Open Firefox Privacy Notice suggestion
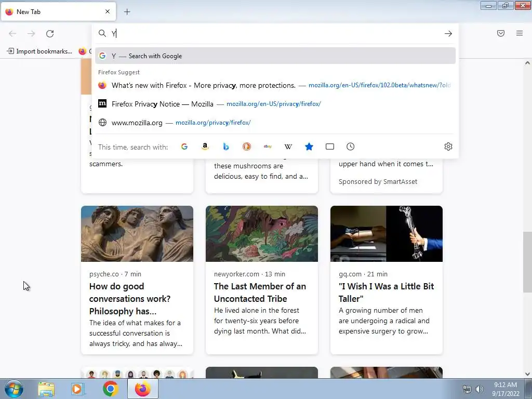This screenshot has height=399, width=532. tap(275, 104)
